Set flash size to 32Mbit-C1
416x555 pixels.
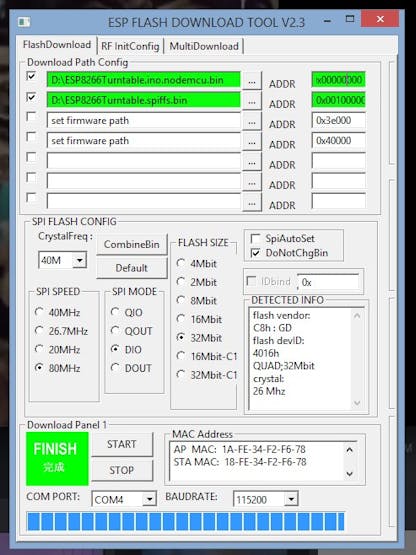coord(207,375)
